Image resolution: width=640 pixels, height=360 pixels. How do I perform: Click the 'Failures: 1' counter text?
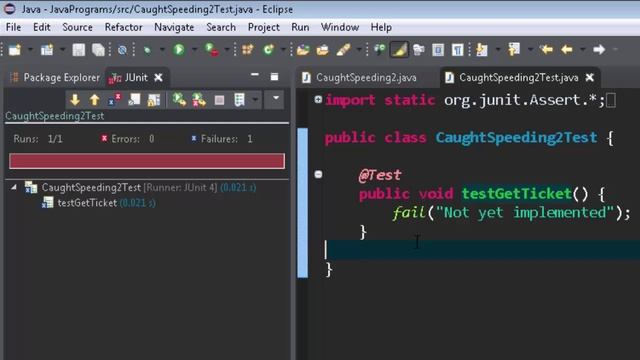(x=222, y=139)
